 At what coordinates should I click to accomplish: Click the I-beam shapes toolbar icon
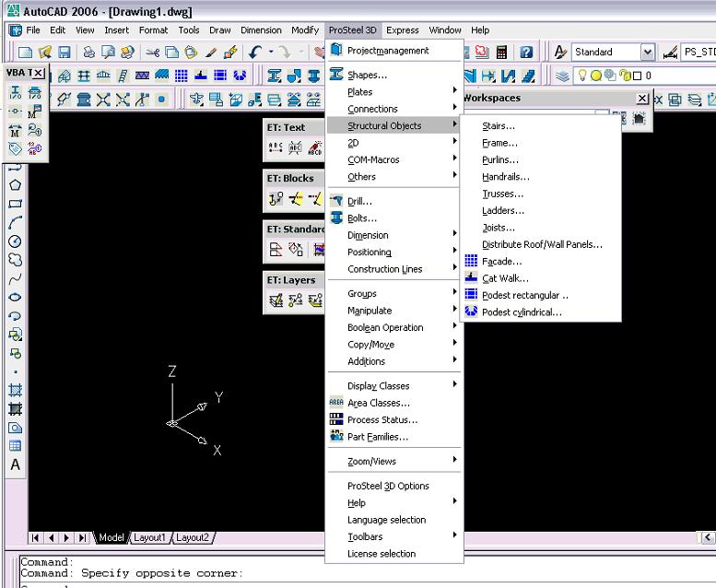click(275, 76)
